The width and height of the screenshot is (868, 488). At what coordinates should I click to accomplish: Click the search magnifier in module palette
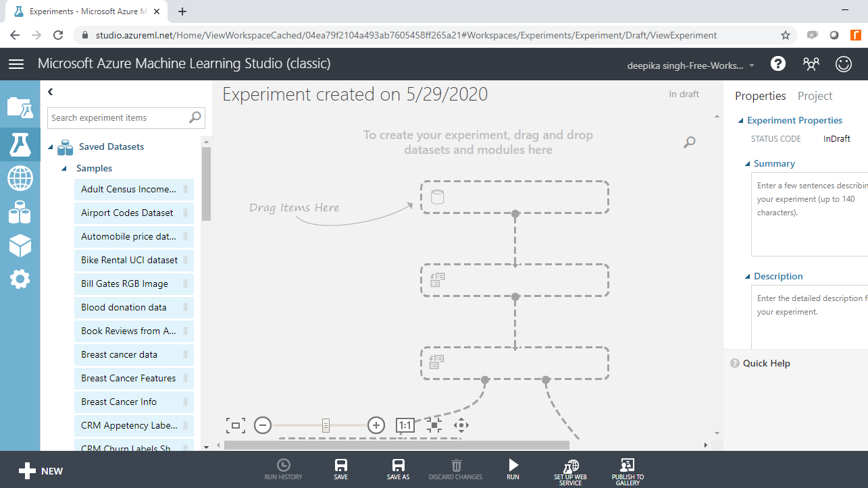tap(195, 117)
